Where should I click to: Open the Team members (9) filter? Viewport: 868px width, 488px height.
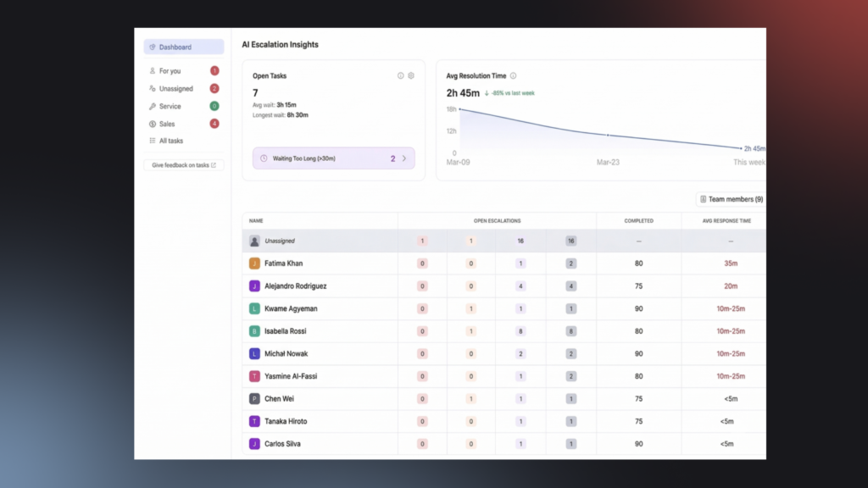731,199
